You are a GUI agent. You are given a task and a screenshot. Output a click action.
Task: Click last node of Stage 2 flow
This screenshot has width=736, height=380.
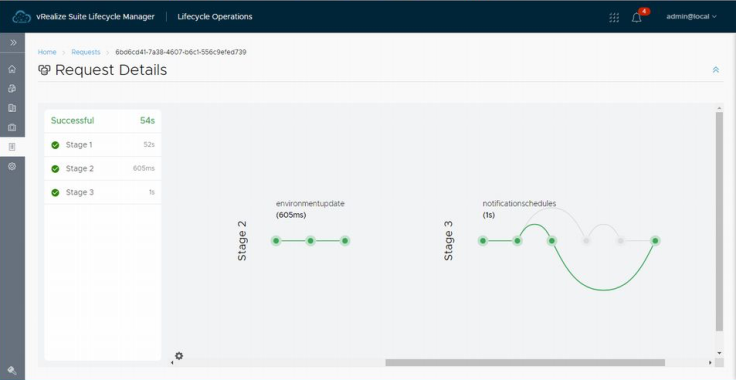(345, 241)
